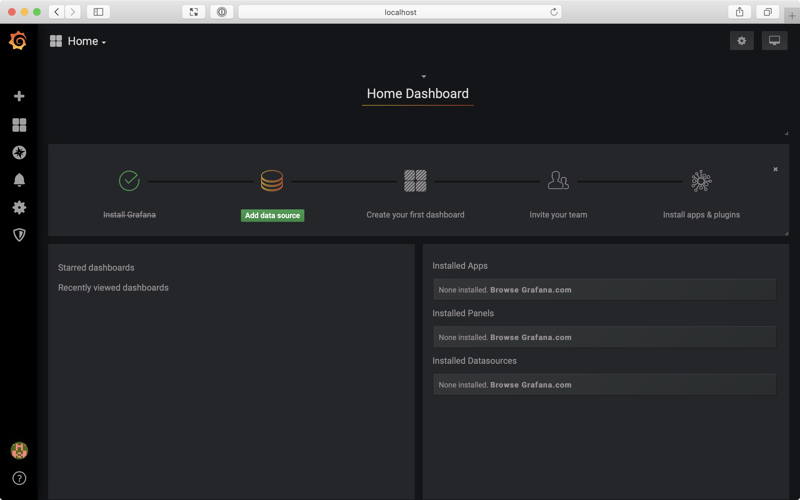Browse Grafana.com under Installed Panels

(x=531, y=337)
